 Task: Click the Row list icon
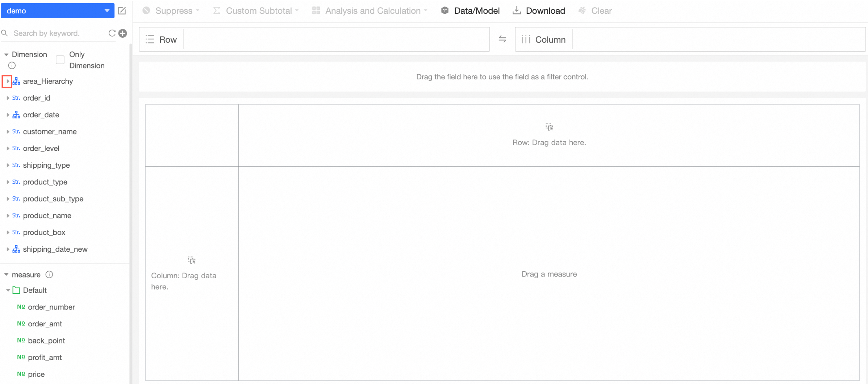point(150,39)
